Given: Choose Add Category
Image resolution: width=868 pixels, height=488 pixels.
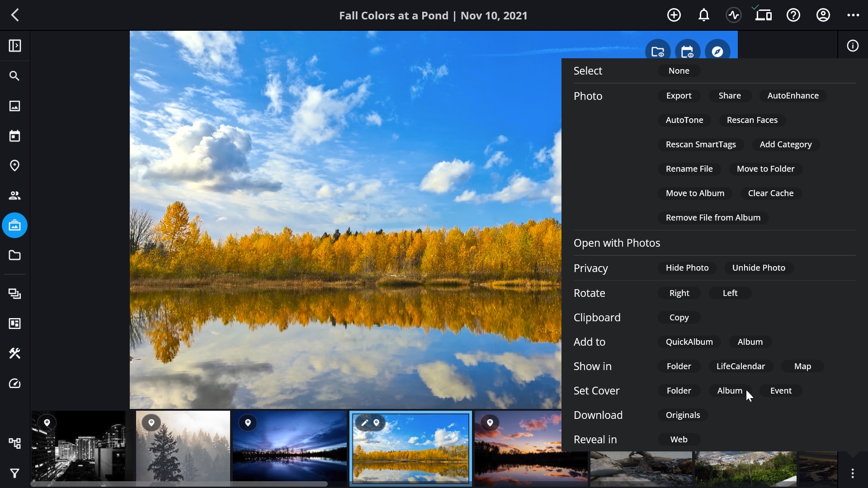Looking at the screenshot, I should pos(786,145).
